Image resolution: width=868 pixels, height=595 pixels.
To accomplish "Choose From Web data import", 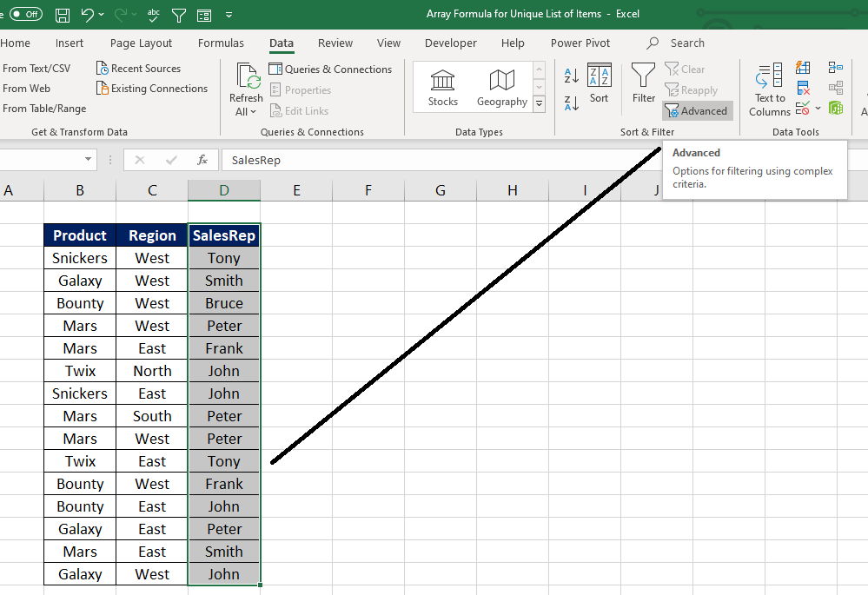I will [x=26, y=89].
